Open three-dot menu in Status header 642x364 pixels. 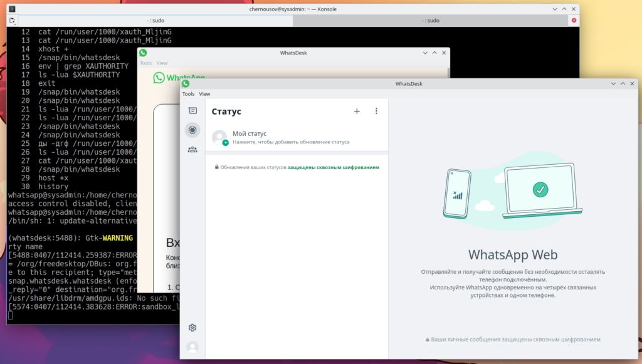click(376, 112)
